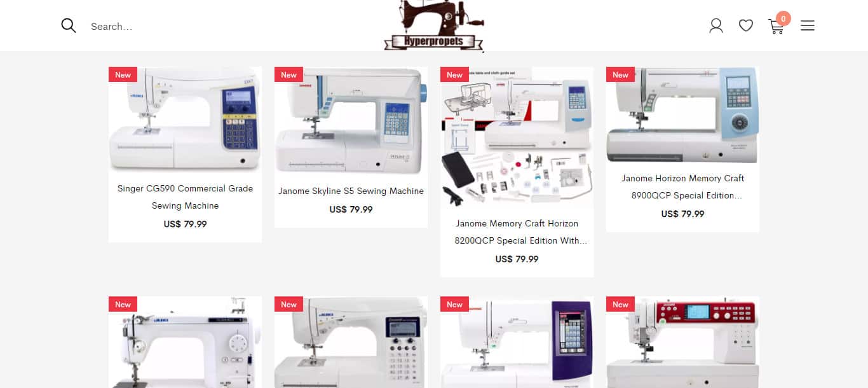Select the Singer CG590 product image
Screen dimensions: 868x388
(x=185, y=119)
